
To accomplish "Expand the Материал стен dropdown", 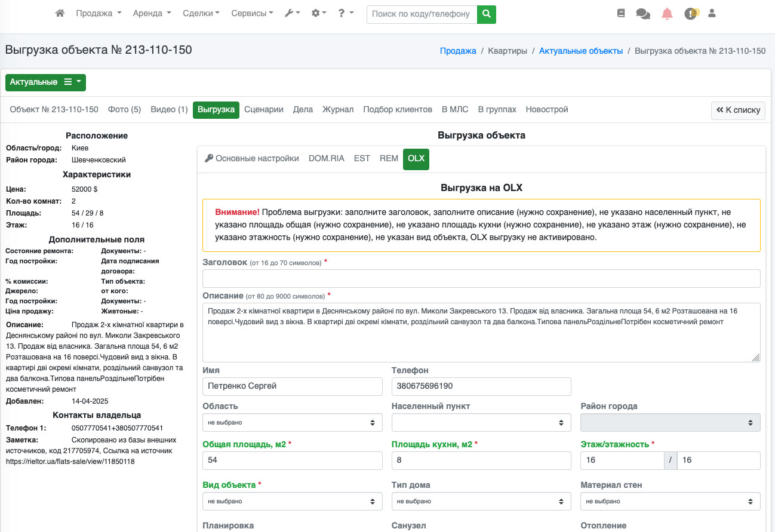I will point(670,502).
